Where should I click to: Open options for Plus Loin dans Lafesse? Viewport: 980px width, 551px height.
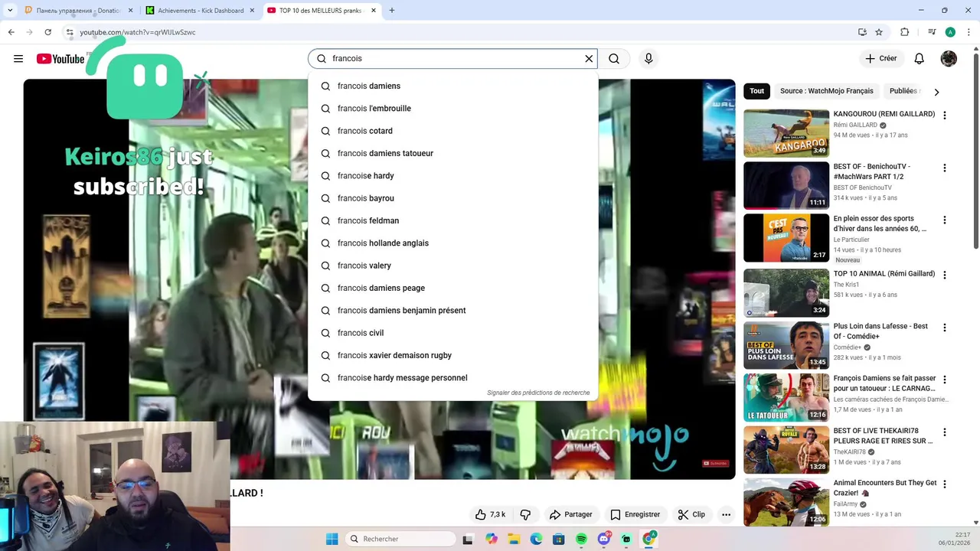coord(944,328)
